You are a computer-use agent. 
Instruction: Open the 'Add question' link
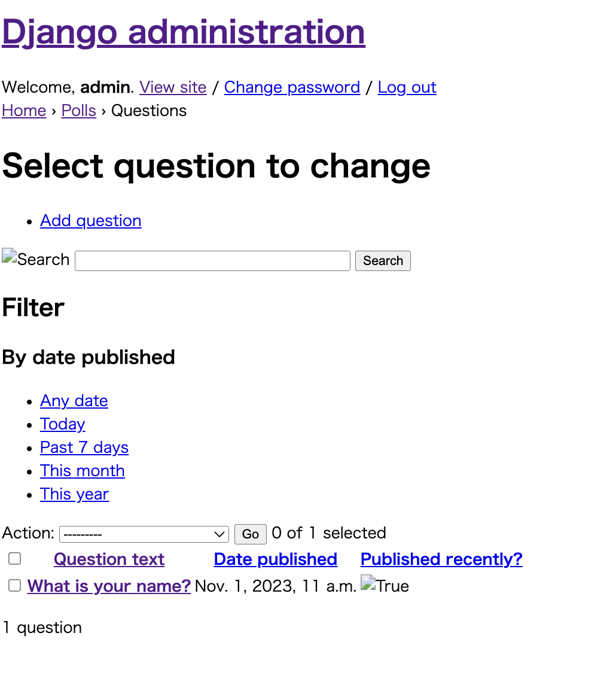coord(90,221)
